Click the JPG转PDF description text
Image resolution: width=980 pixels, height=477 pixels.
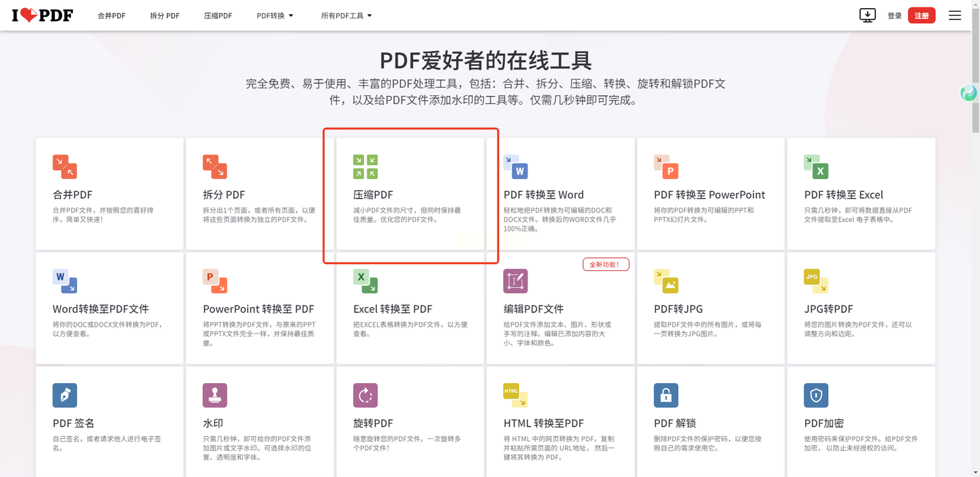[858, 329]
